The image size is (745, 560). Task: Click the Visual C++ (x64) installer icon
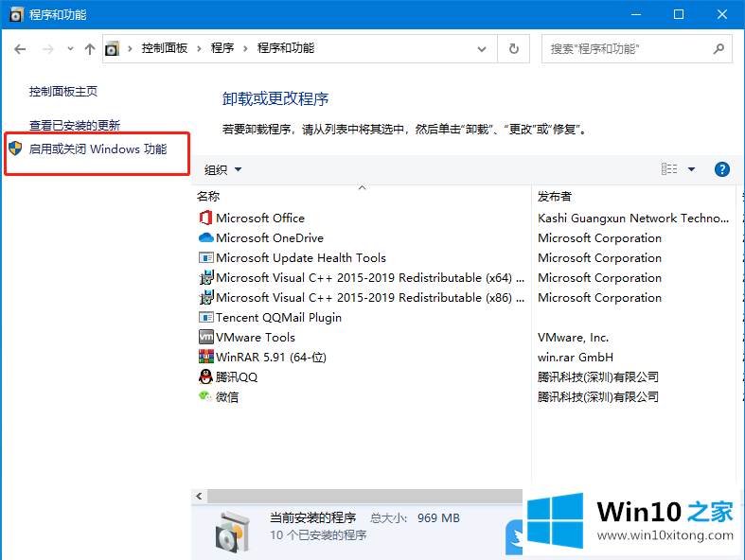[x=205, y=277]
